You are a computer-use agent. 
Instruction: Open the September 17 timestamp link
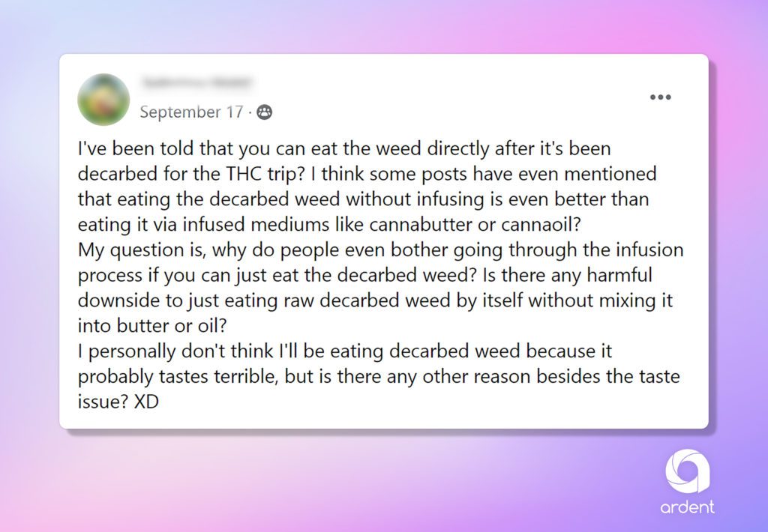pyautogui.click(x=191, y=112)
